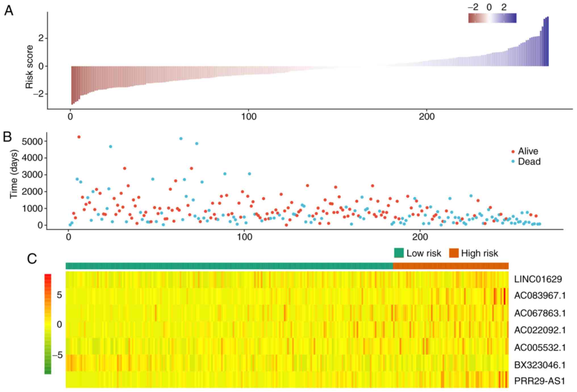
Task: Click the red Alive legend dot
Action: tap(513, 152)
